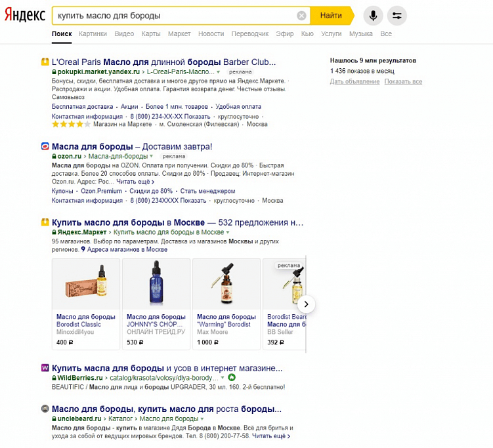Click Yandex Market favicon beside Купить масло для бороды
The width and height of the screenshot is (493, 448).
click(45, 222)
